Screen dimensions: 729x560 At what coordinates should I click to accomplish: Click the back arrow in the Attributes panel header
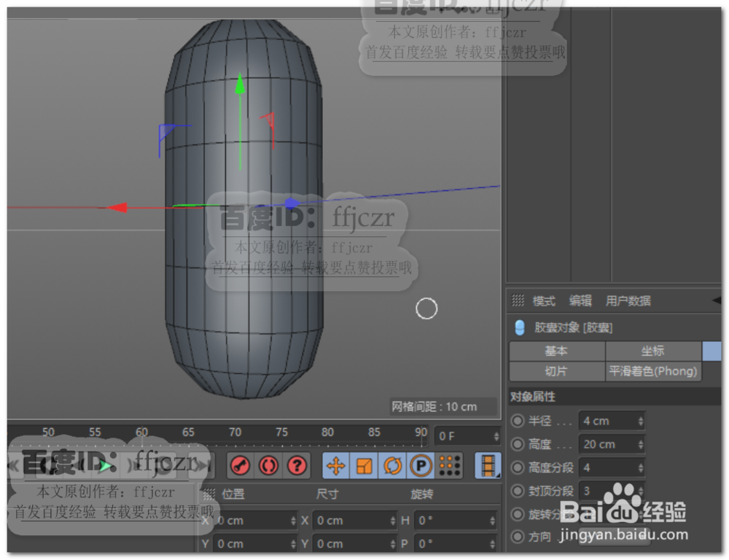click(717, 300)
